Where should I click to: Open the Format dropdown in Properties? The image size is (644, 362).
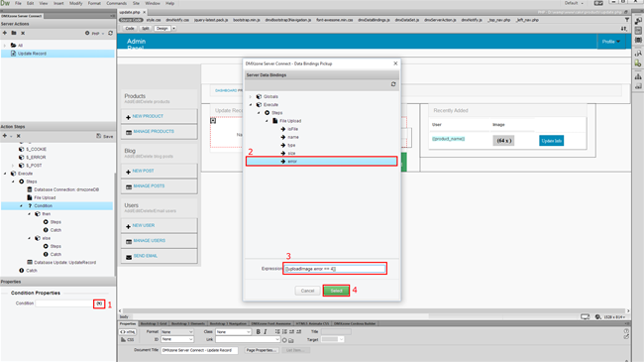[177, 332]
